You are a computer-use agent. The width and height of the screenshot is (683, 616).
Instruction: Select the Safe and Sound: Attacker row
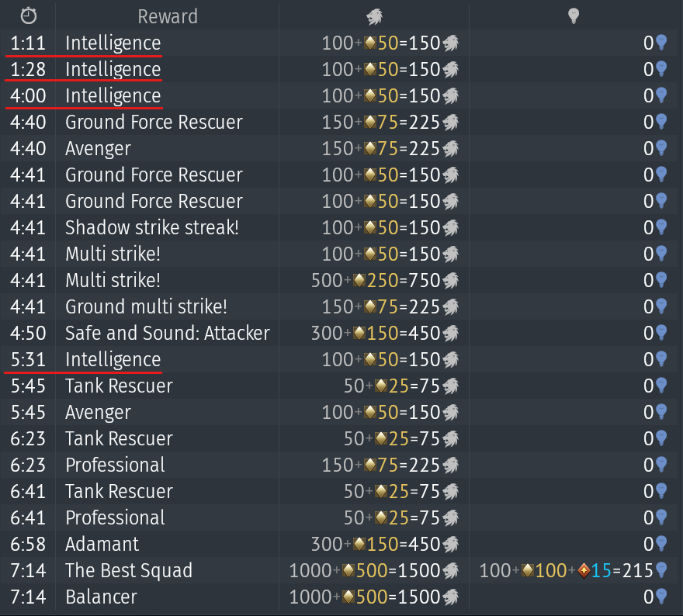coord(341,333)
